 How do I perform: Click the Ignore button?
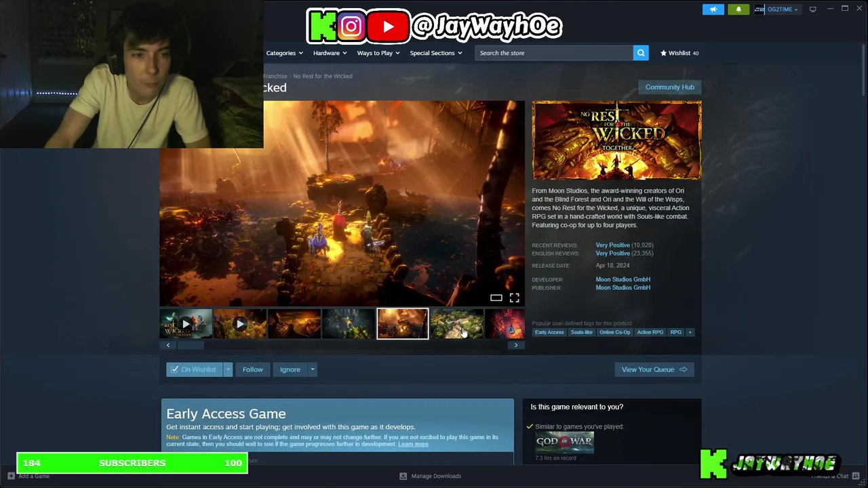coord(290,369)
